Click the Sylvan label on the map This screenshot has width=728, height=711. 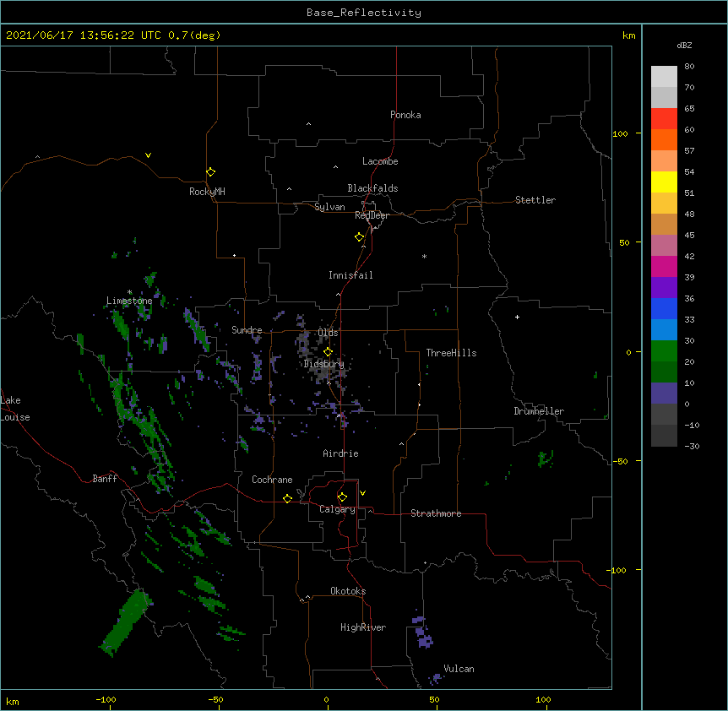(x=329, y=207)
